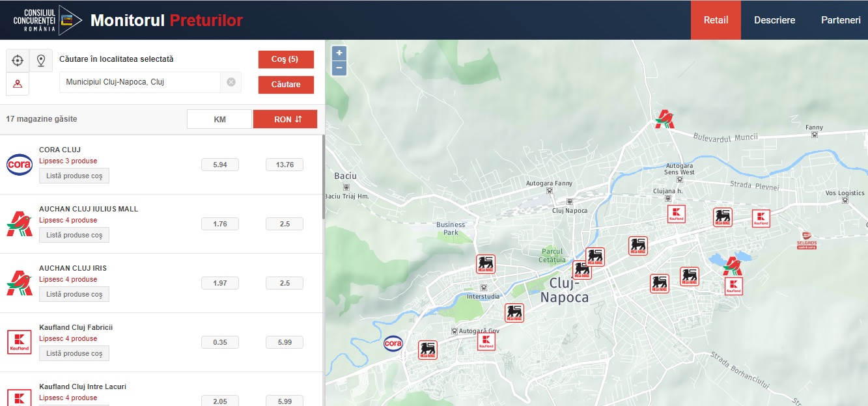Screen dimensions: 868x406
Task: Select the Selgros marker on the map
Action: (x=806, y=240)
